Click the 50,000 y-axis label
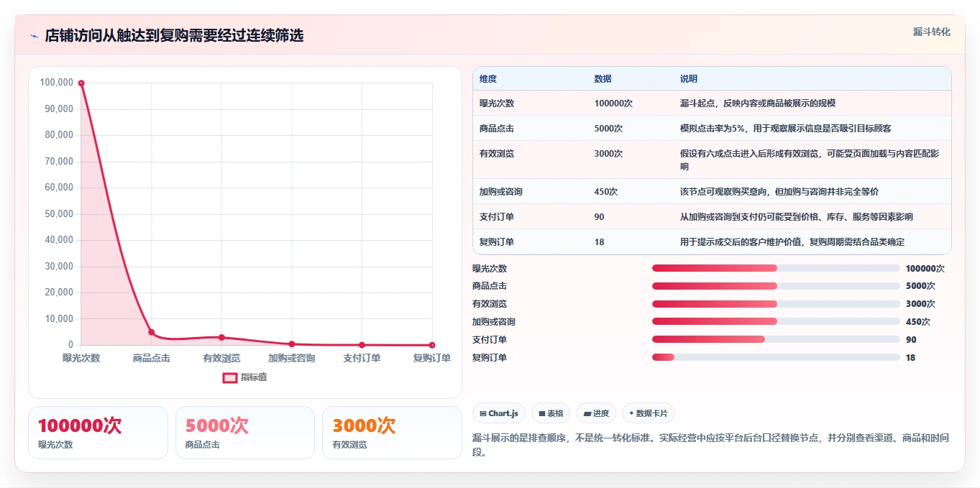The height and width of the screenshot is (488, 980). pyautogui.click(x=59, y=214)
